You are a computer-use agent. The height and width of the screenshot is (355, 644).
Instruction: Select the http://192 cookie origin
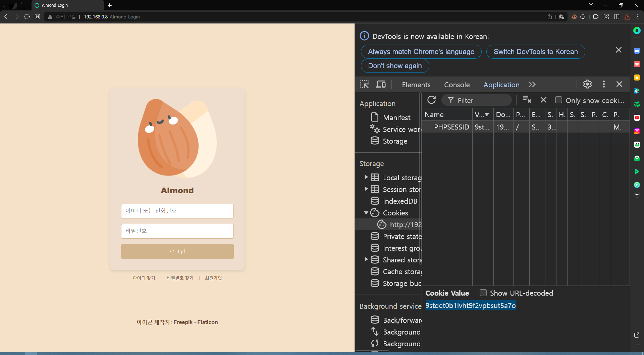399,224
